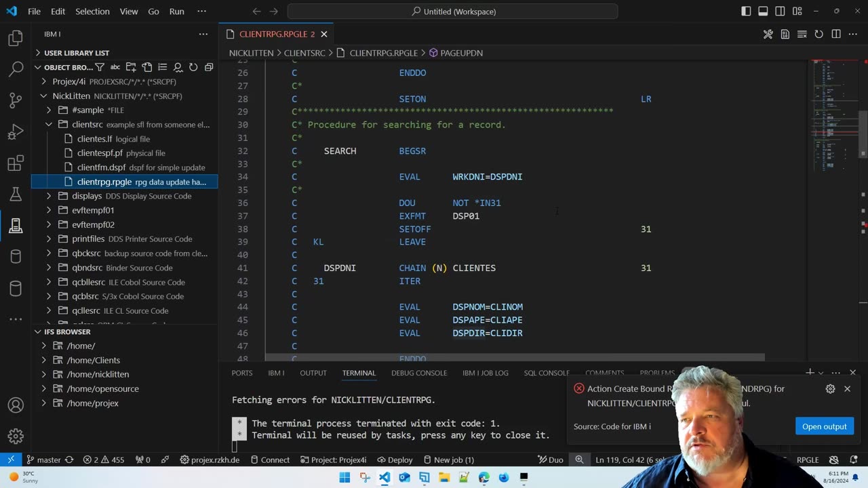868x488 pixels.
Task: Click master branch in status bar
Action: 44,460
